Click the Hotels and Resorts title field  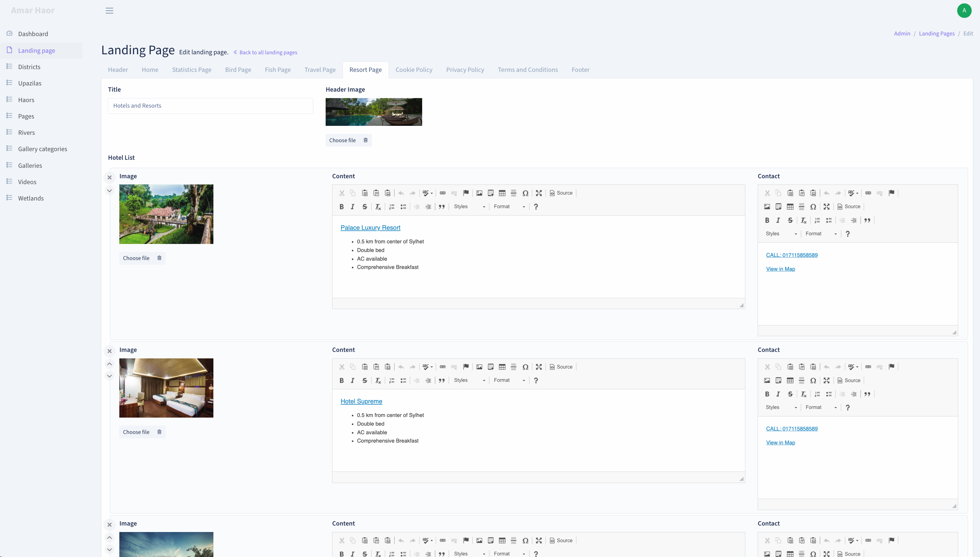tap(210, 106)
